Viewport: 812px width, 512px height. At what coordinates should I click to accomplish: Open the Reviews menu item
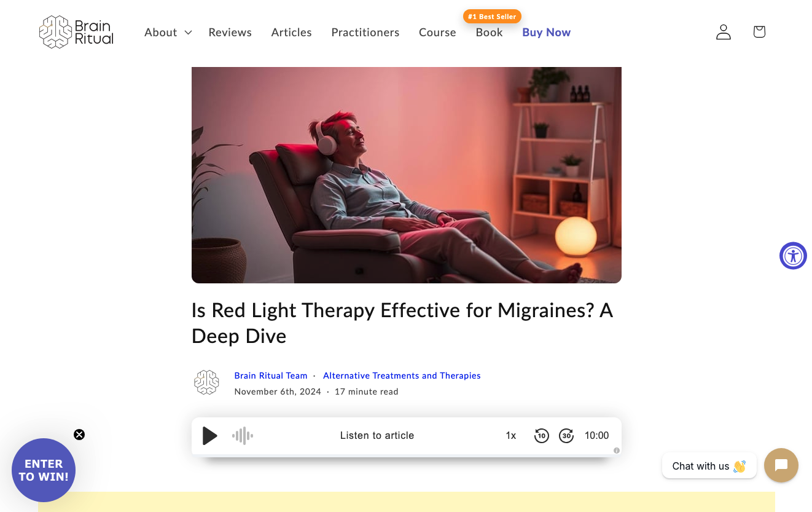pyautogui.click(x=230, y=33)
